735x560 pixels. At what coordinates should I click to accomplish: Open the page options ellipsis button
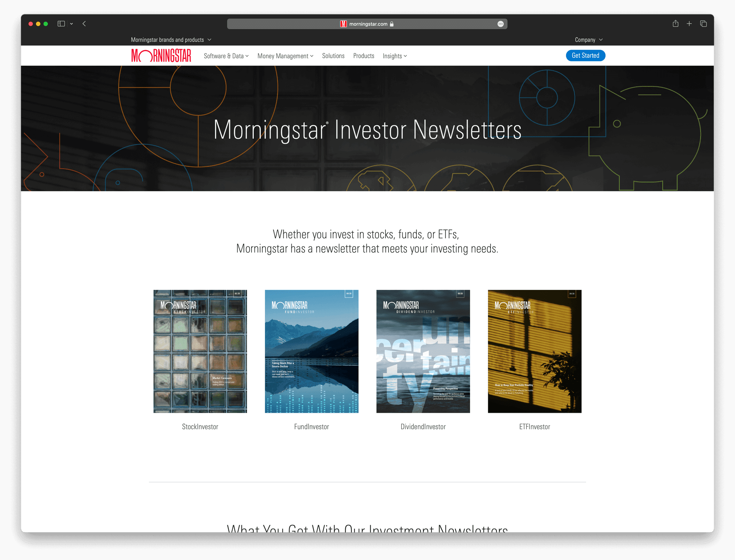[x=500, y=24]
